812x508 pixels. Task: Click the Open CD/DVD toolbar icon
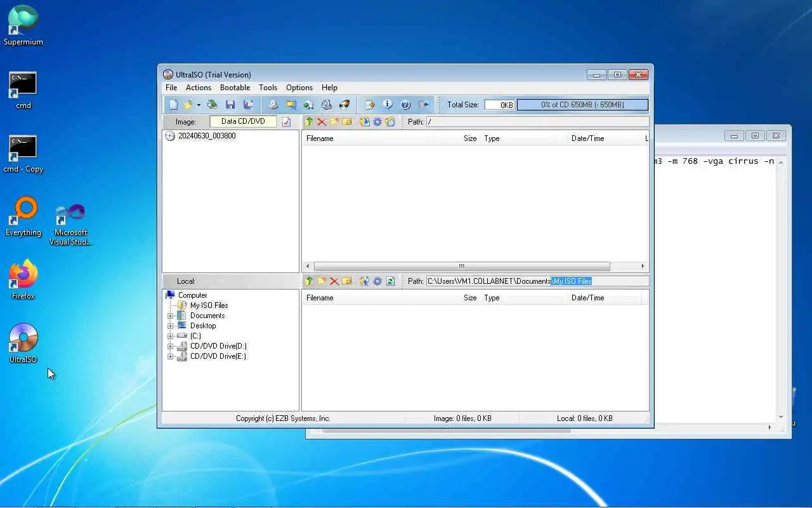tap(213, 105)
